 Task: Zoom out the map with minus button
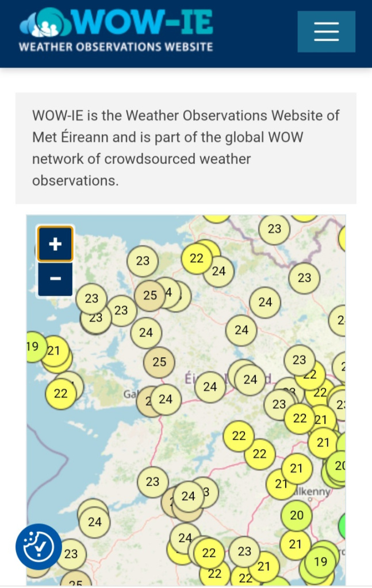(x=55, y=278)
